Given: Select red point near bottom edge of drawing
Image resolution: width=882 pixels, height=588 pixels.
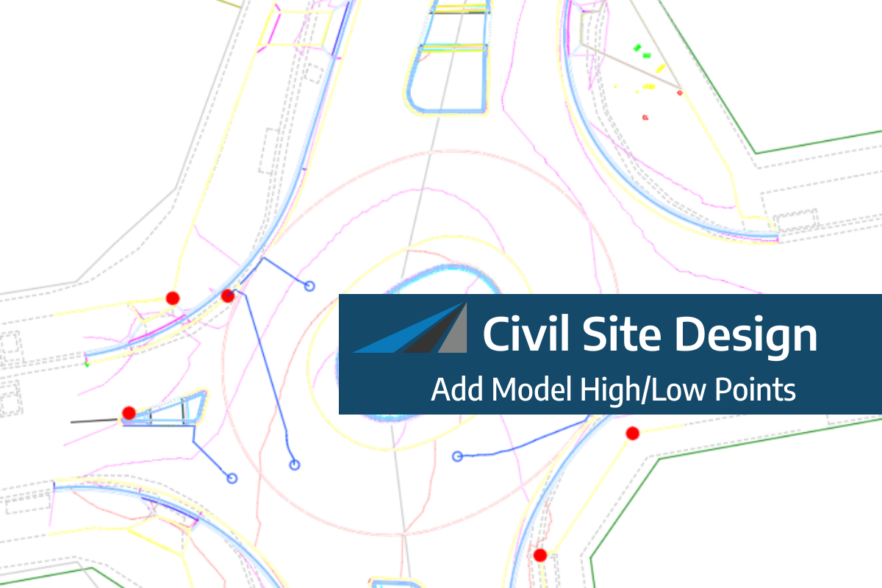Looking at the screenshot, I should tap(540, 555).
